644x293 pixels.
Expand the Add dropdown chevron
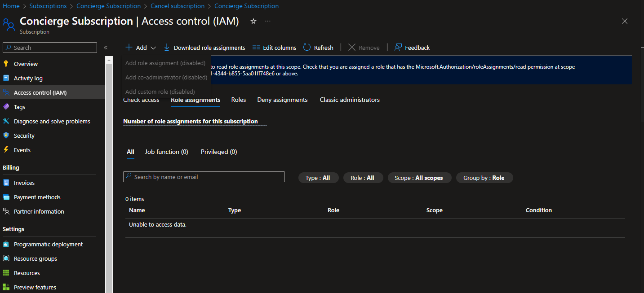[153, 47]
